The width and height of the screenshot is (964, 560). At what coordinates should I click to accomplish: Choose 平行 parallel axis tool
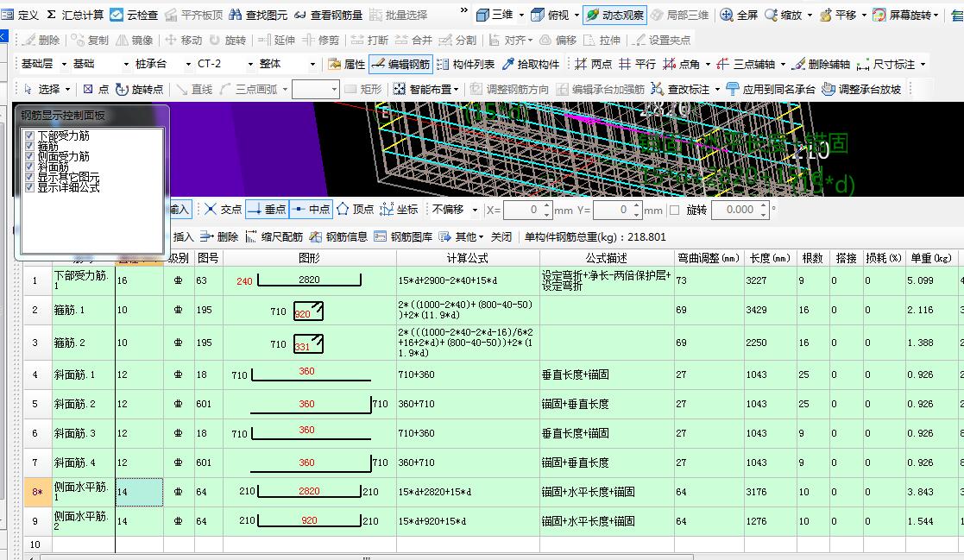637,64
